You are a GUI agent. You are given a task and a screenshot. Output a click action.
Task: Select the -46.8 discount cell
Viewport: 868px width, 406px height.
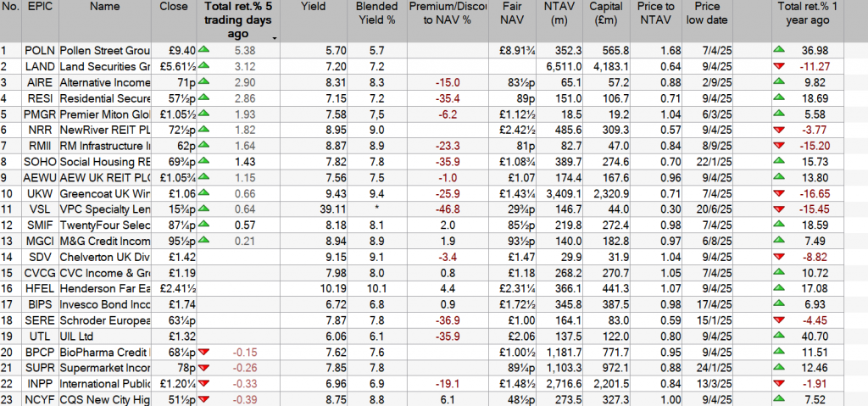448,209
